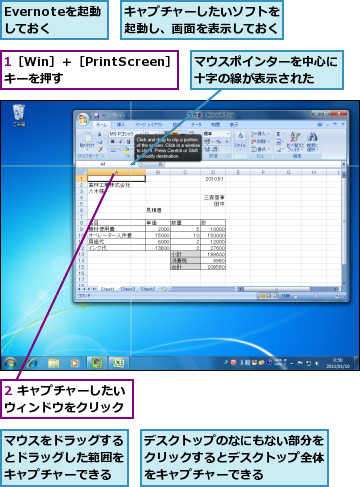This screenshot has height=487, width=360.
Task: Open the Excel Help question mark icon
Action: click(x=320, y=124)
